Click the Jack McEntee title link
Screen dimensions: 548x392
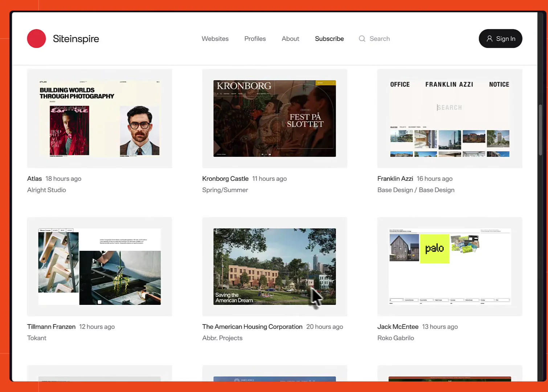coord(398,327)
